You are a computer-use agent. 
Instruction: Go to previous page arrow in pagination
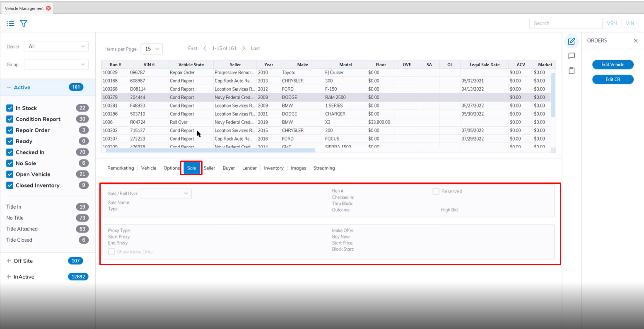[205, 48]
